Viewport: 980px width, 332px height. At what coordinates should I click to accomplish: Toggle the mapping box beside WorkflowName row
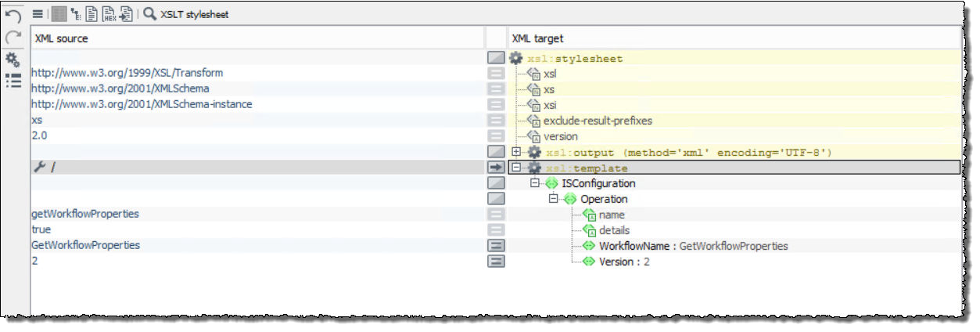[496, 246]
